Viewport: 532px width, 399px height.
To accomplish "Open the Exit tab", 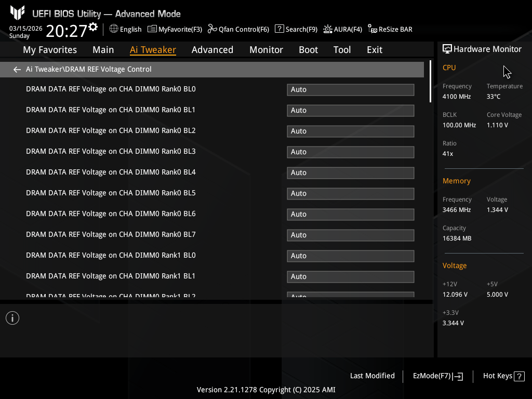I will tap(375, 50).
